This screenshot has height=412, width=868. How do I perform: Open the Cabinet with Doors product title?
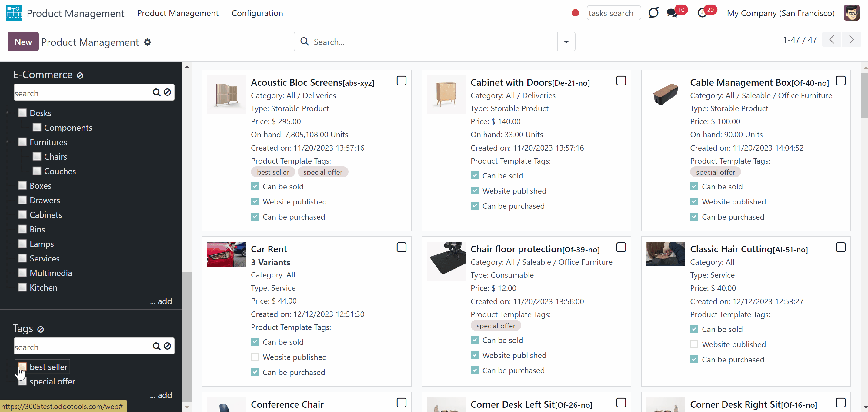tap(530, 82)
